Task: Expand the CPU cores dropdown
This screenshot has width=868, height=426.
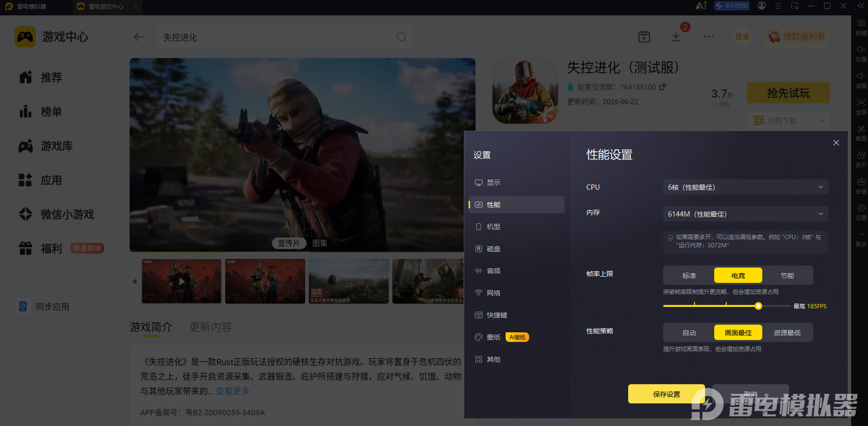Action: (x=745, y=187)
